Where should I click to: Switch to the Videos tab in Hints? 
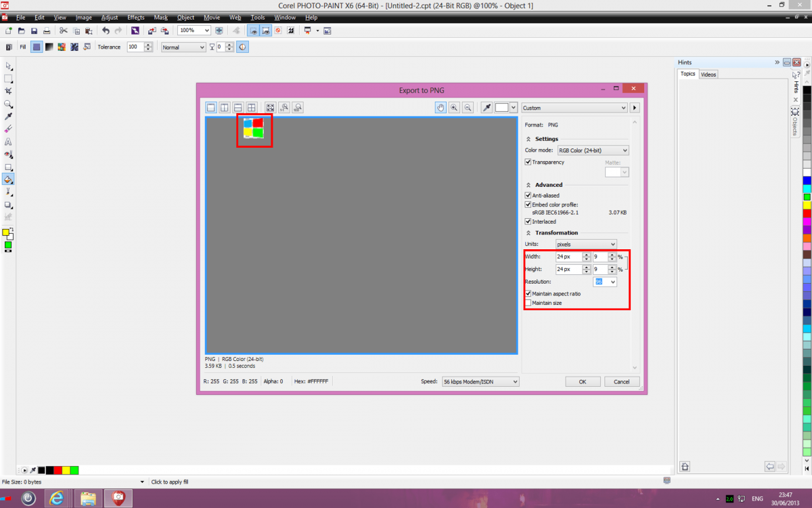708,75
